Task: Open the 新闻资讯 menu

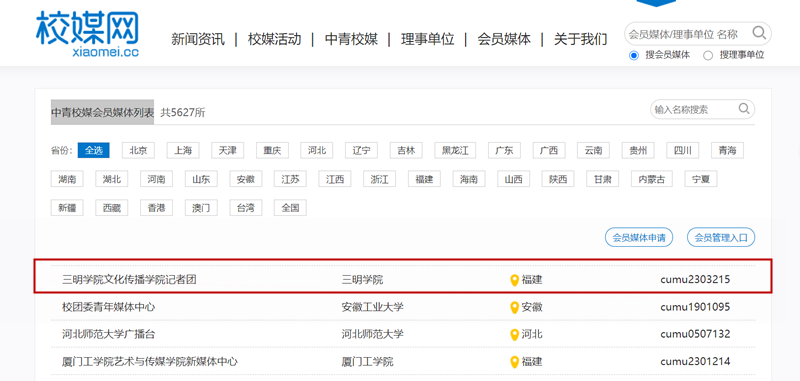Action: pyautogui.click(x=198, y=39)
